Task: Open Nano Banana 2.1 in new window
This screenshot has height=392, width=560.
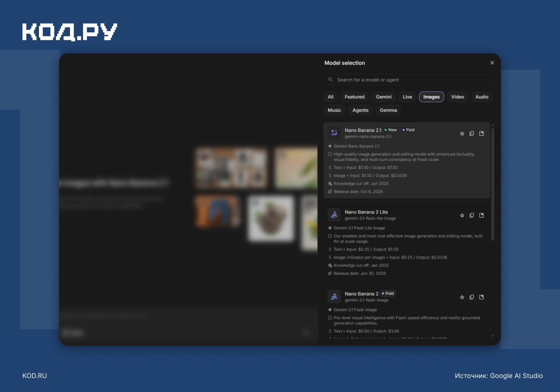Action: coord(482,133)
